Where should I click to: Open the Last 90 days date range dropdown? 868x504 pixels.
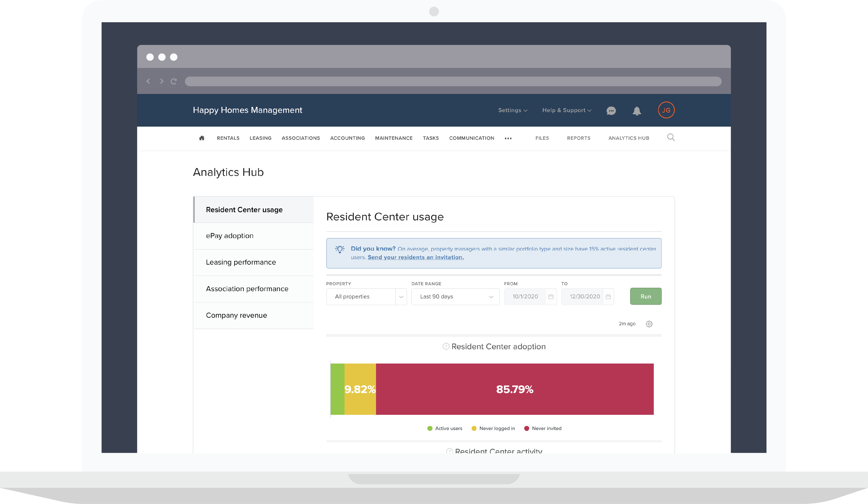(455, 297)
